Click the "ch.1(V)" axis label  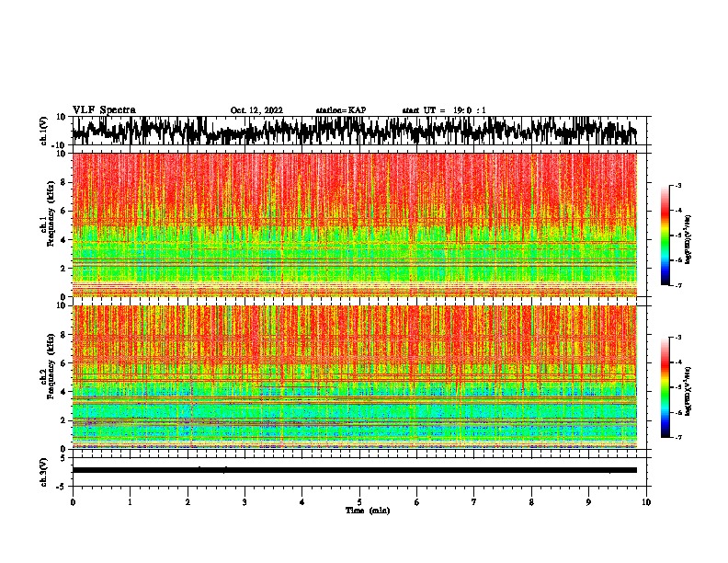[x=44, y=131]
